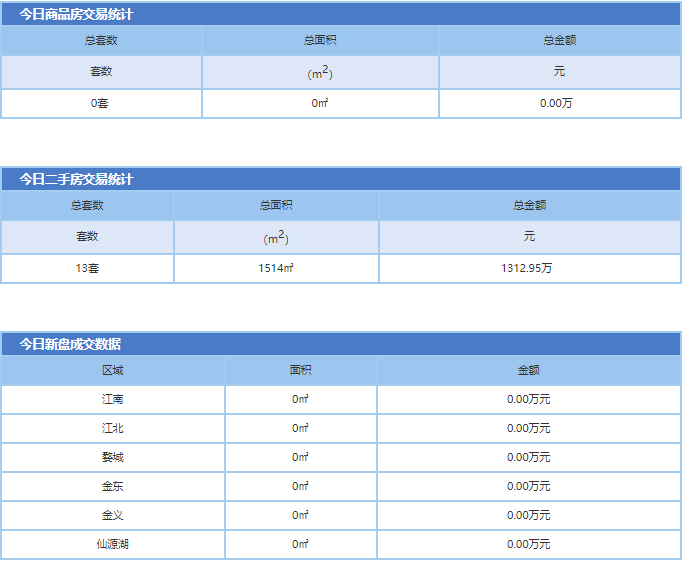Select 总套数 header in 二手房 table
The width and height of the screenshot is (683, 561).
tap(87, 205)
